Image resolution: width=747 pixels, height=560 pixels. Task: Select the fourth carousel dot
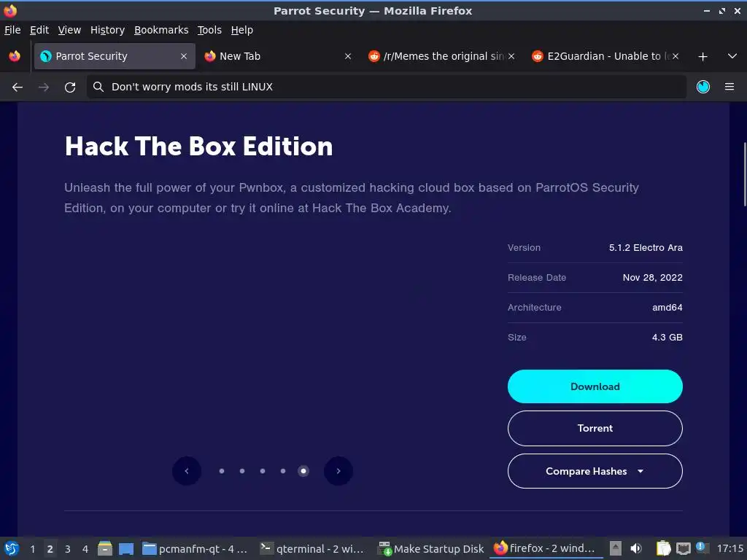click(283, 471)
